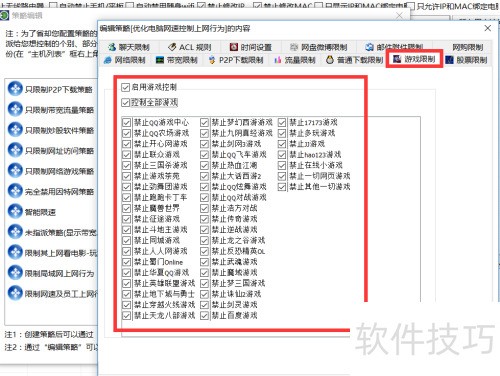Uncheck 禁止三国杀游戏
Viewport: 500px width, 376px height.
point(126,165)
